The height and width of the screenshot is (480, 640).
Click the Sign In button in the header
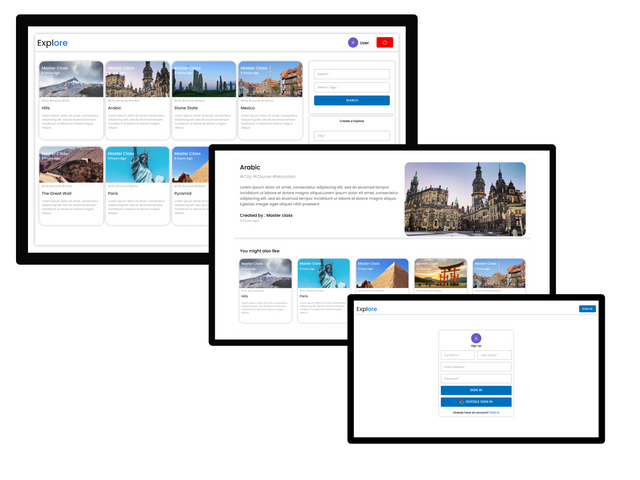click(x=586, y=309)
